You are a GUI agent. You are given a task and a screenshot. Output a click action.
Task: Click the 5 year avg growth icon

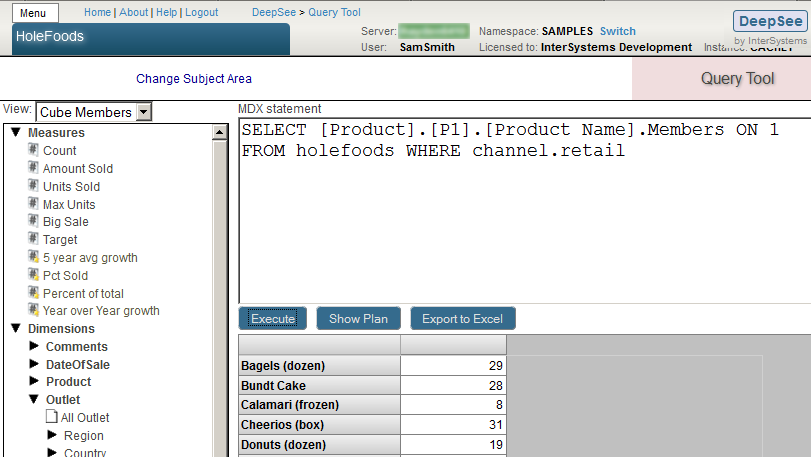(33, 257)
